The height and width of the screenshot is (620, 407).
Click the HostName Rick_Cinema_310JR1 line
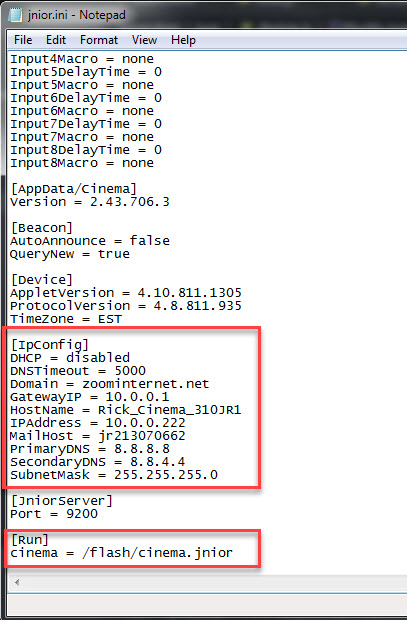click(x=125, y=410)
